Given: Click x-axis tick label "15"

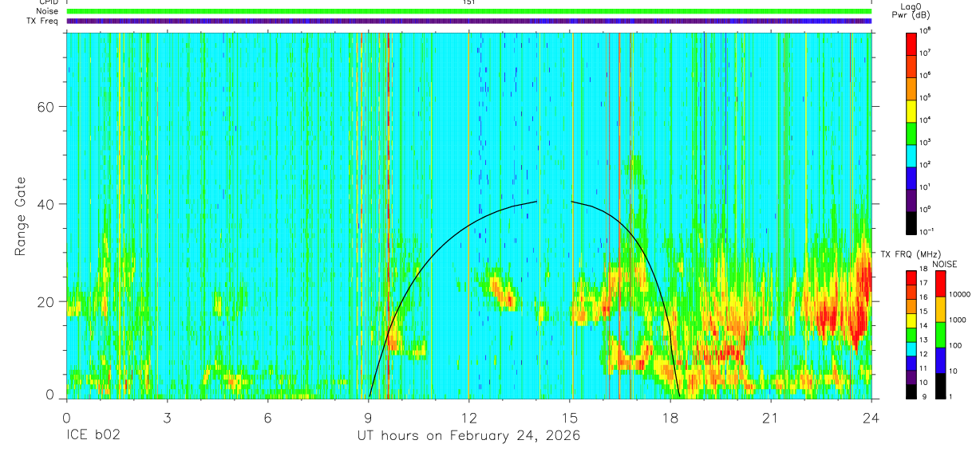Looking at the screenshot, I should (570, 419).
